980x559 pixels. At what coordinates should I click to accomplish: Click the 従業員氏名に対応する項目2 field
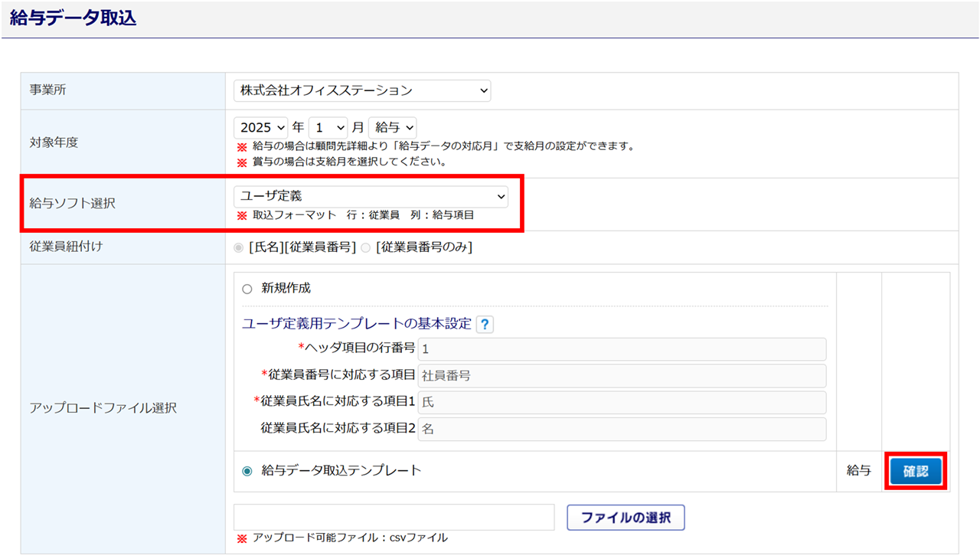[x=622, y=430]
